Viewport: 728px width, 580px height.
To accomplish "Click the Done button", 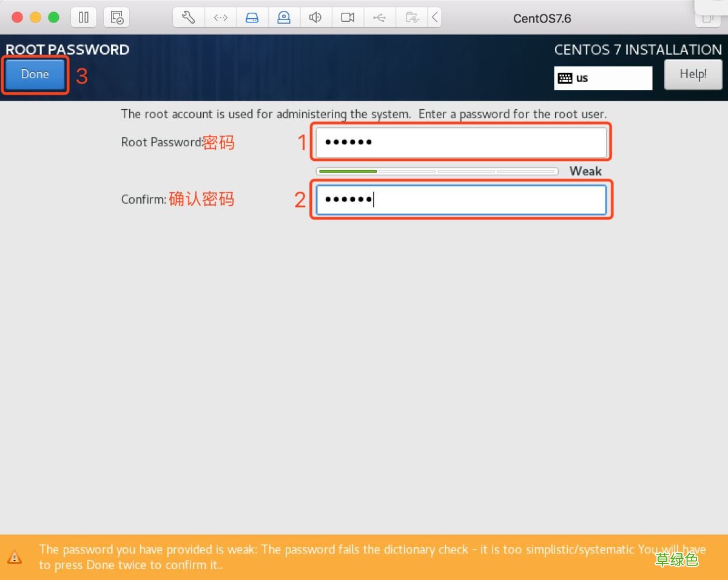I will pyautogui.click(x=35, y=74).
